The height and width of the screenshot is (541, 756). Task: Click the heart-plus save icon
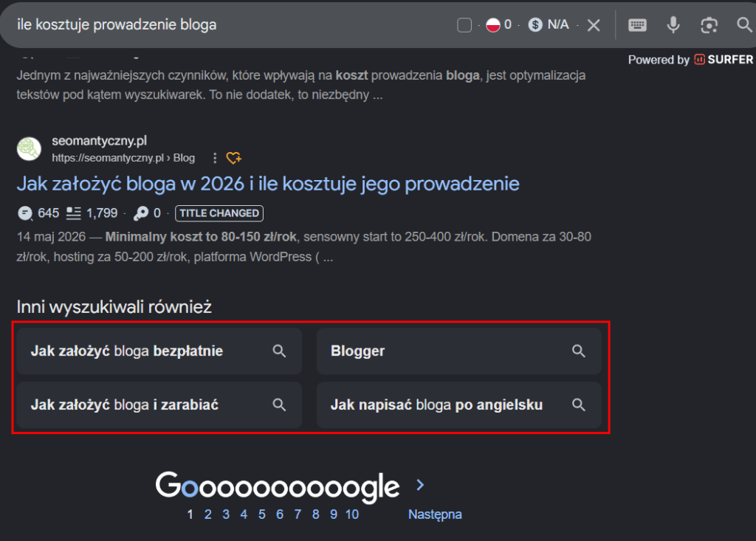pyautogui.click(x=234, y=158)
